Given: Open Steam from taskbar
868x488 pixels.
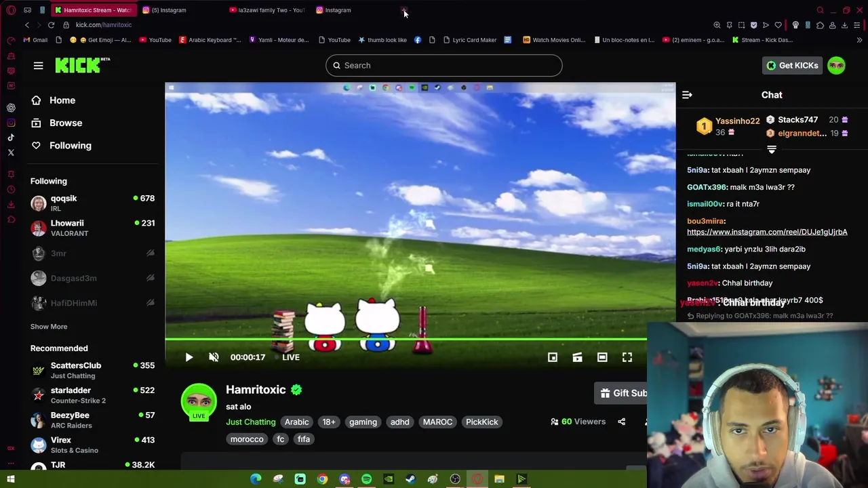Looking at the screenshot, I should click(410, 479).
